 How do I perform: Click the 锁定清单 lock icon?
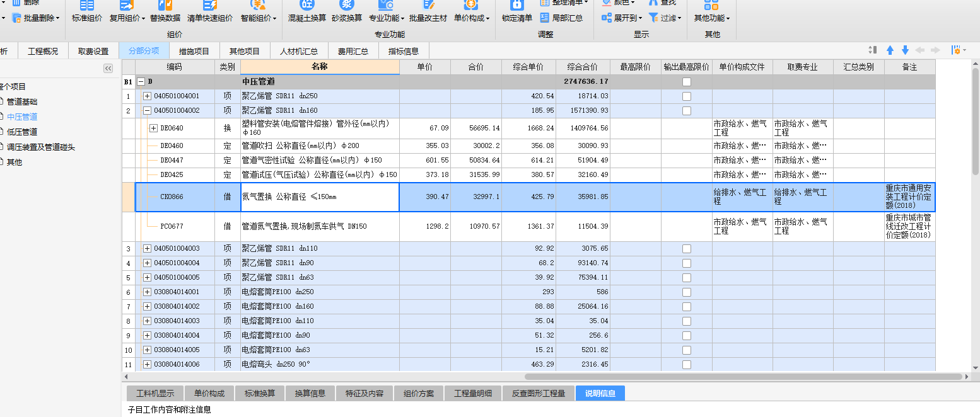(517, 5)
